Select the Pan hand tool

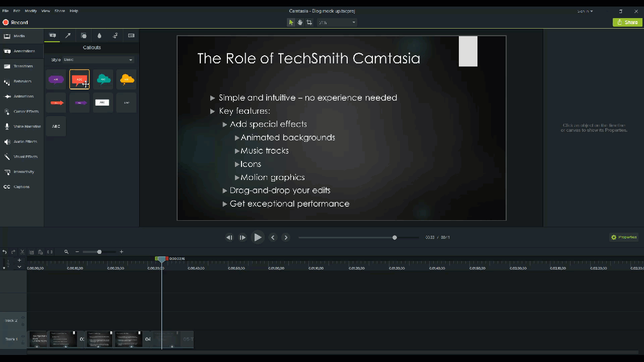300,22
